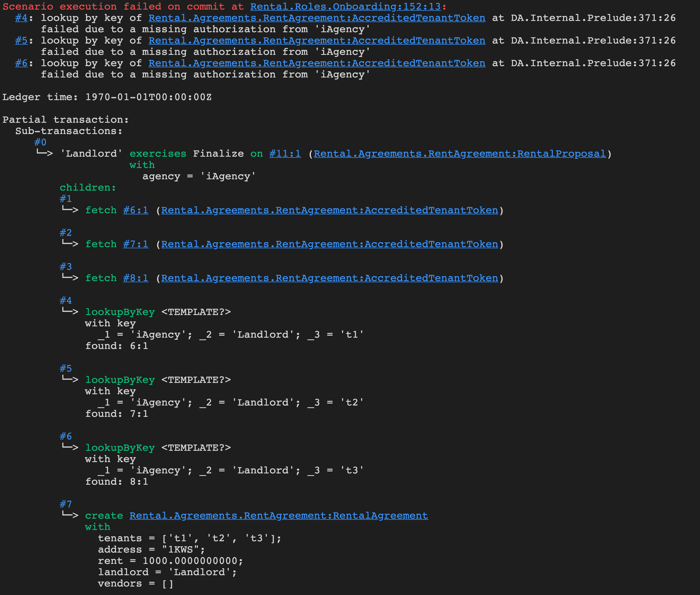Image resolution: width=700 pixels, height=595 pixels.
Task: Click the #5 error link at top
Action: pos(21,40)
